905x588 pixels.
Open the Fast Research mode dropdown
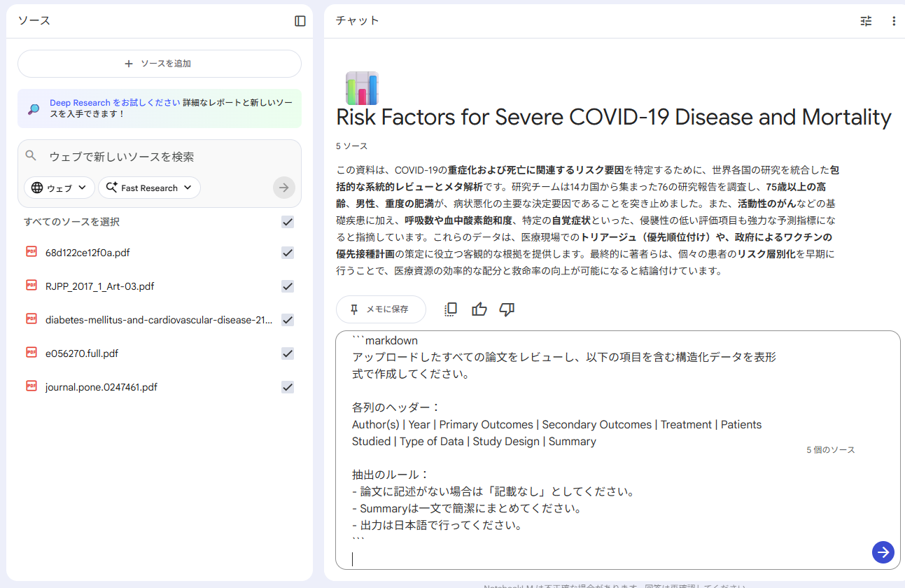(149, 188)
